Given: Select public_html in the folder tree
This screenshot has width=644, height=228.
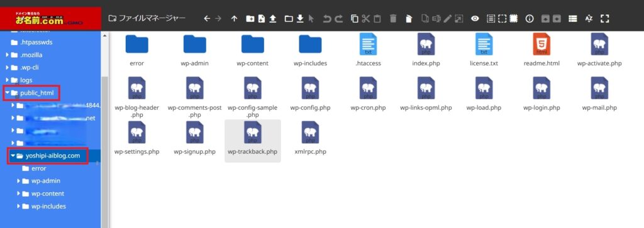Looking at the screenshot, I should [37, 93].
